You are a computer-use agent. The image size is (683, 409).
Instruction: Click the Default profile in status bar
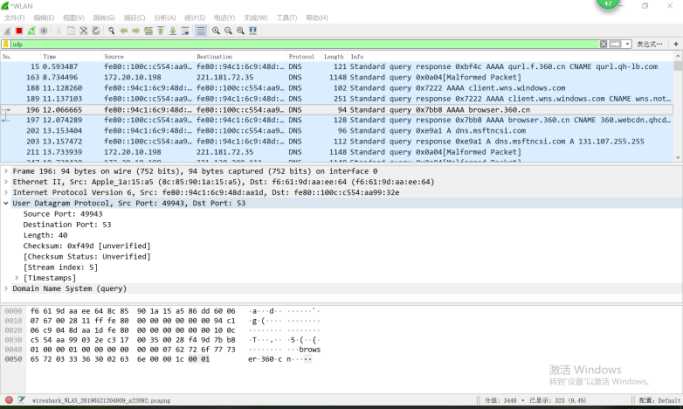coord(659,400)
